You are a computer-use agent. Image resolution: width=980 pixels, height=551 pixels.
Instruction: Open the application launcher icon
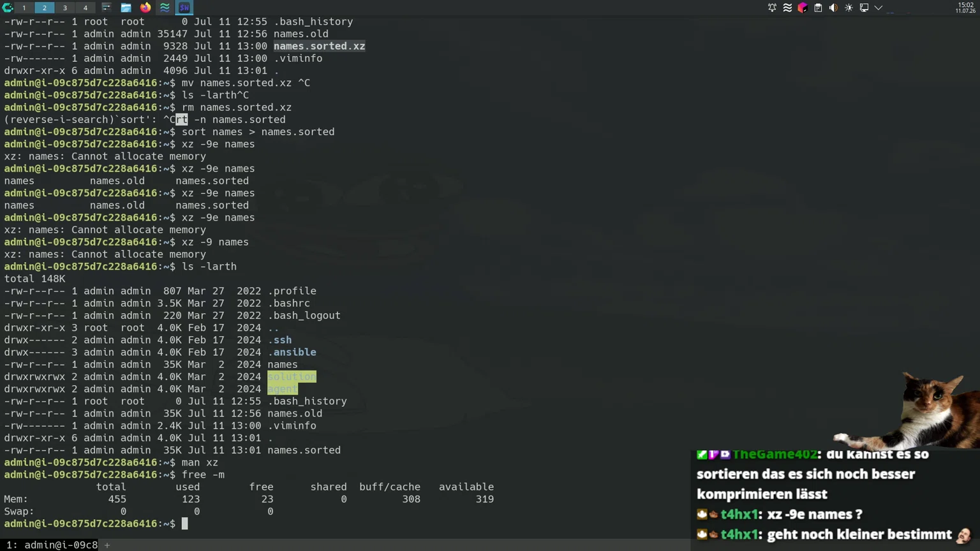8,8
